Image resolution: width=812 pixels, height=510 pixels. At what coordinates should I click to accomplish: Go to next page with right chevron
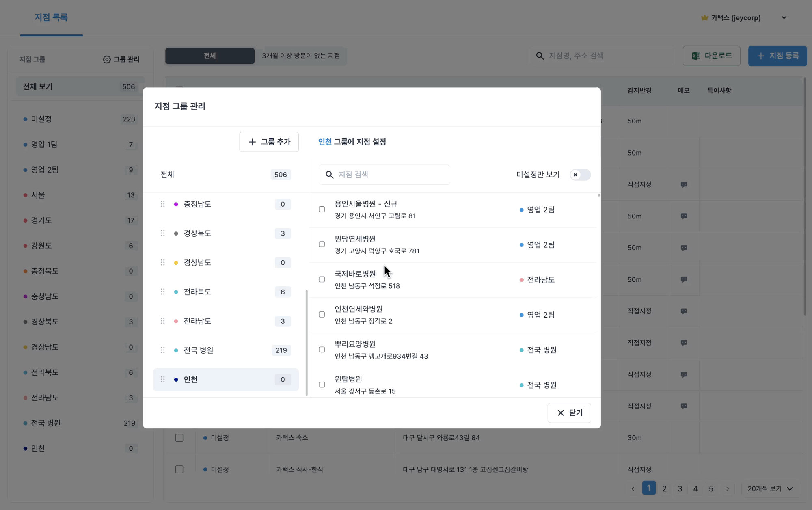pos(727,489)
